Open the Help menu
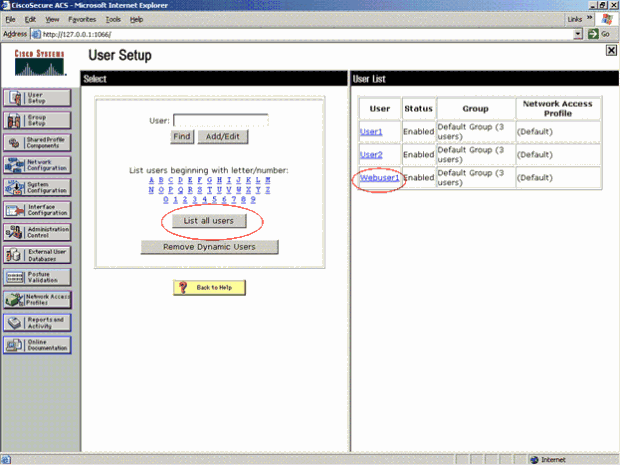620x465 pixels. click(x=136, y=19)
